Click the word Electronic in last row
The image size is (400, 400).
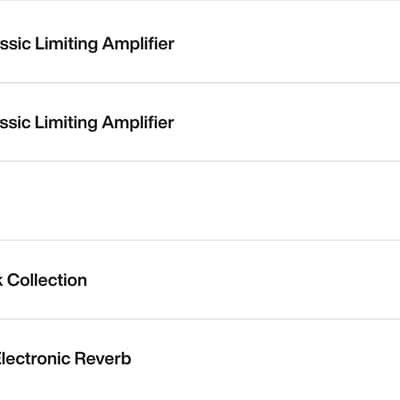[x=35, y=359]
